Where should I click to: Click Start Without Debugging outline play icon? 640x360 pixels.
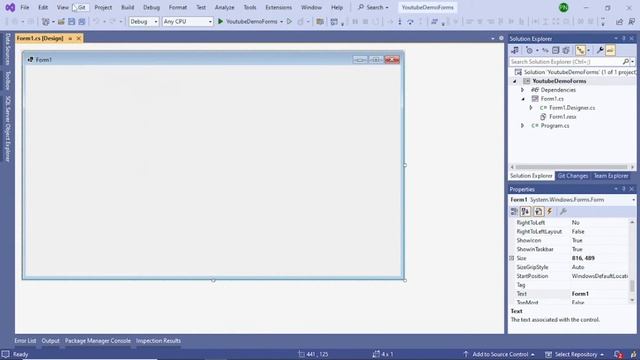[289, 21]
